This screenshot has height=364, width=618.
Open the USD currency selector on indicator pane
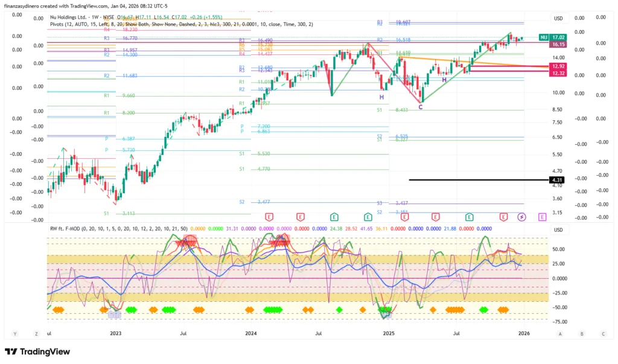pos(558,229)
